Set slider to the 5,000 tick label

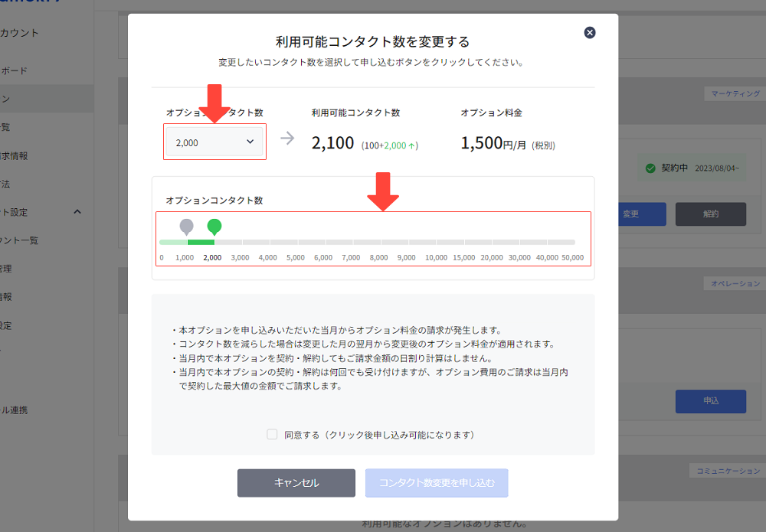tap(296, 257)
